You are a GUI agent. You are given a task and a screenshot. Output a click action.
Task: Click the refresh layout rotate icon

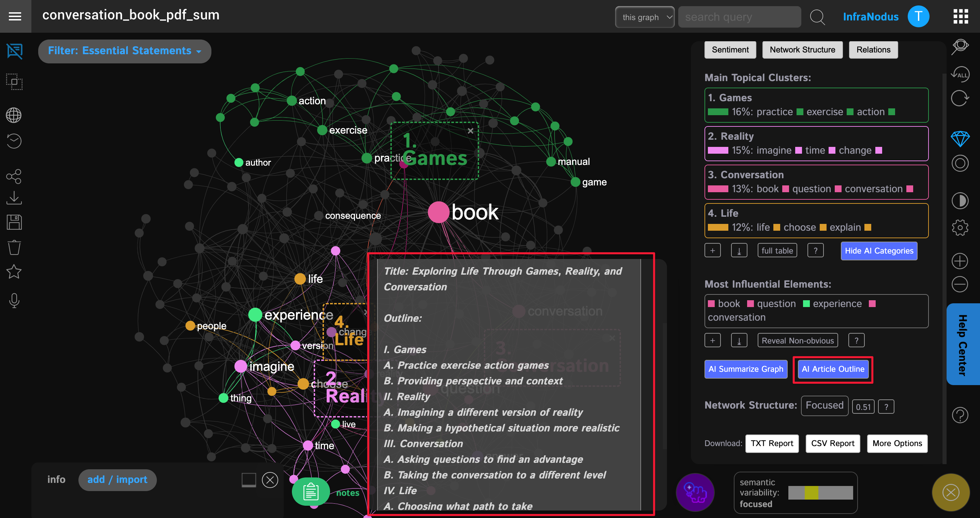pos(960,98)
